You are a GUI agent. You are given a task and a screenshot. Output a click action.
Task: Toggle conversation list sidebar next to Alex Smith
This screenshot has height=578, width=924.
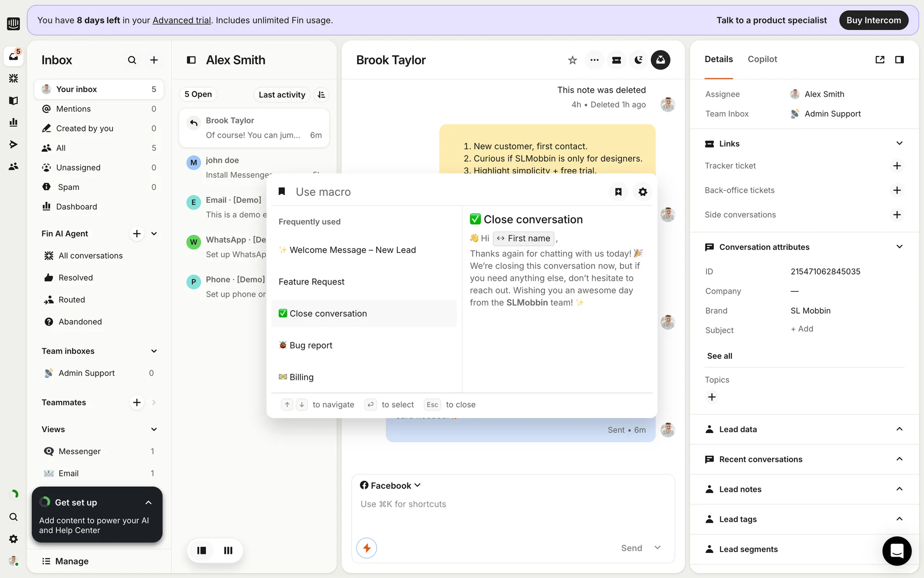click(191, 60)
